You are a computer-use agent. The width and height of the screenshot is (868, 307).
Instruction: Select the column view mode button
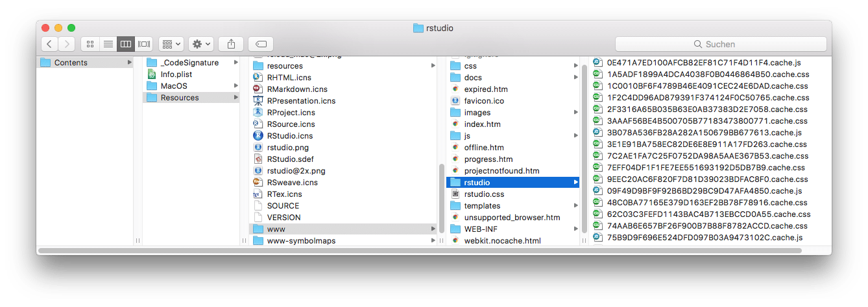tap(126, 44)
